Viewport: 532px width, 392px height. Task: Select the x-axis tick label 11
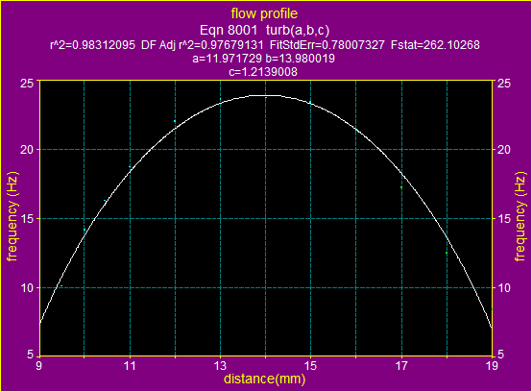tap(130, 365)
